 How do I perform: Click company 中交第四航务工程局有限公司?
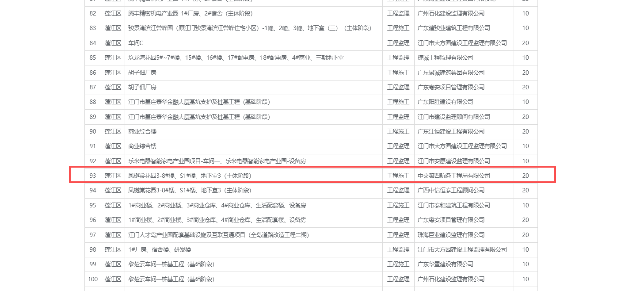453,176
